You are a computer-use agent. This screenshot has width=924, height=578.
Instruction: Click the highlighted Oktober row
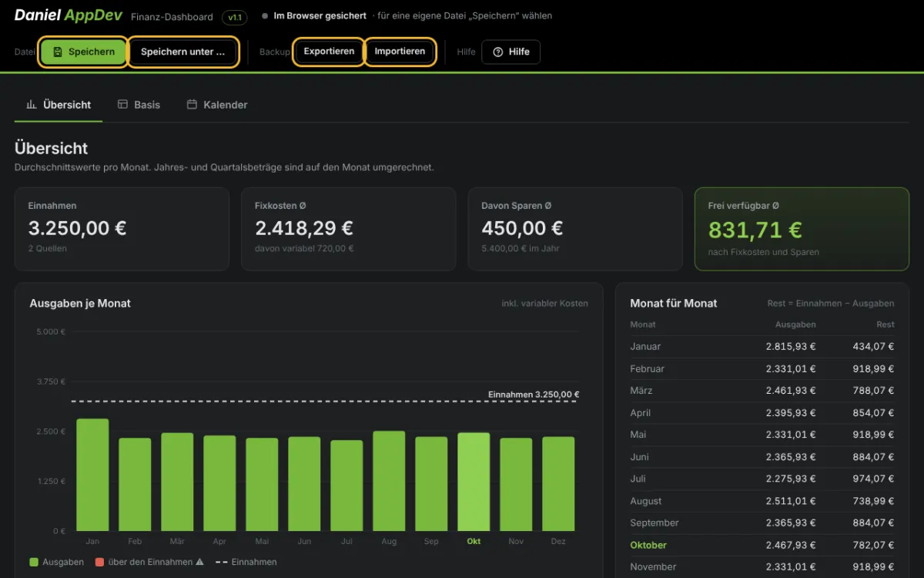(762, 545)
